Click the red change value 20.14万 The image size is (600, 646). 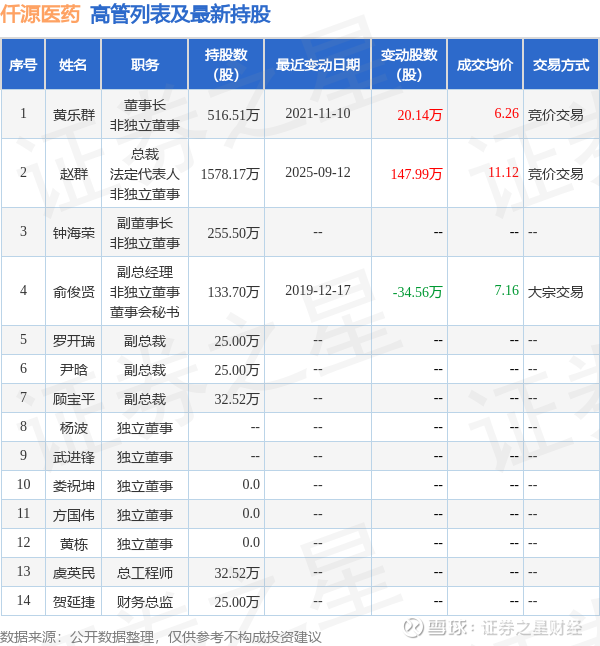420,115
